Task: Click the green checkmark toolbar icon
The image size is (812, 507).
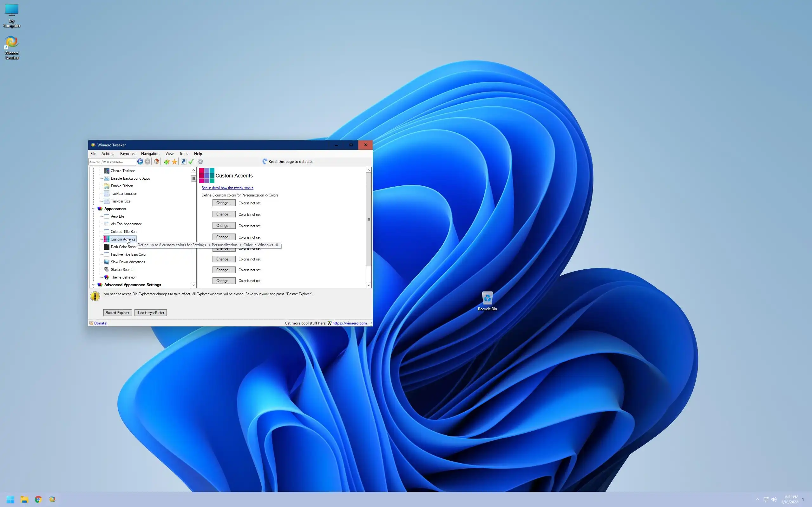Action: click(191, 162)
